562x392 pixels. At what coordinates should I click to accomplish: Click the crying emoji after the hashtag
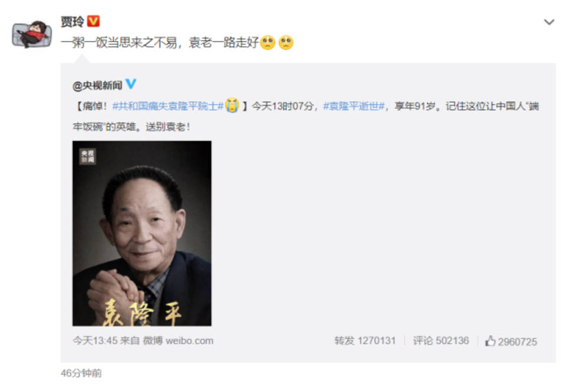[232, 105]
